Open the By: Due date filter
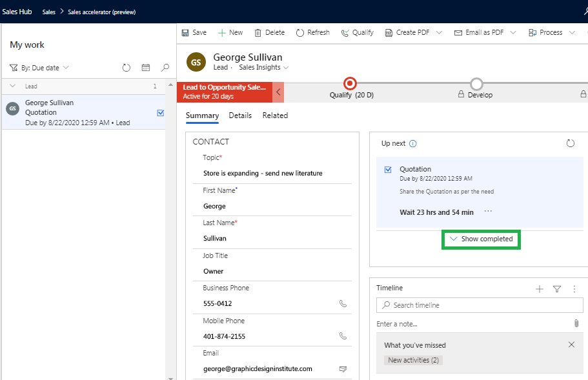The width and height of the screenshot is (588, 380). (x=39, y=68)
